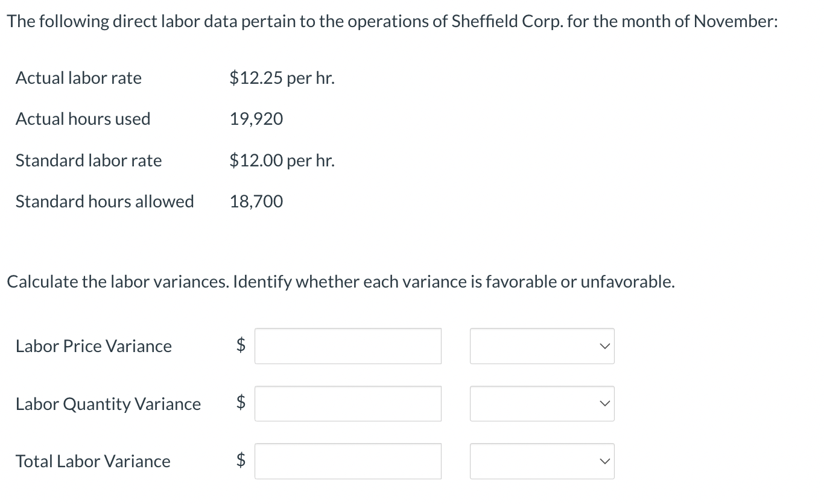Open the favorable/unfavorable selector for Total Labor Variance
The image size is (824, 504).
point(541,461)
